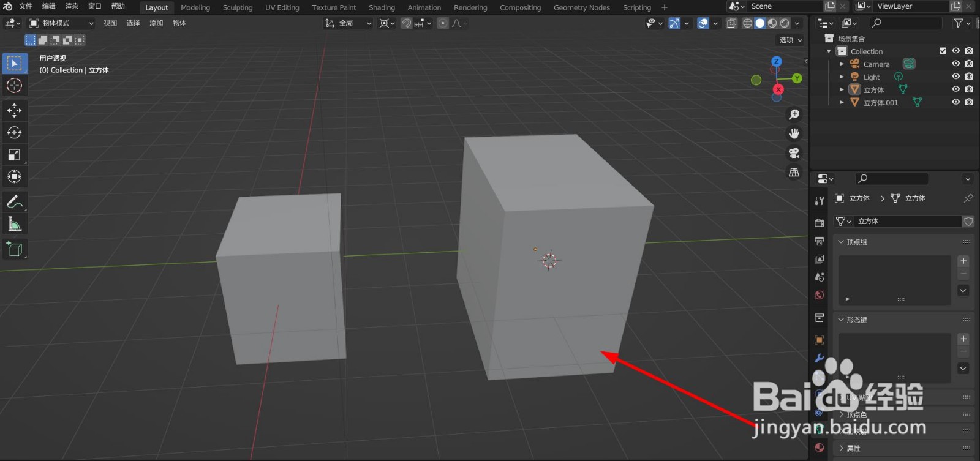Toggle snapping magnet button
980x461 pixels.
(x=406, y=23)
